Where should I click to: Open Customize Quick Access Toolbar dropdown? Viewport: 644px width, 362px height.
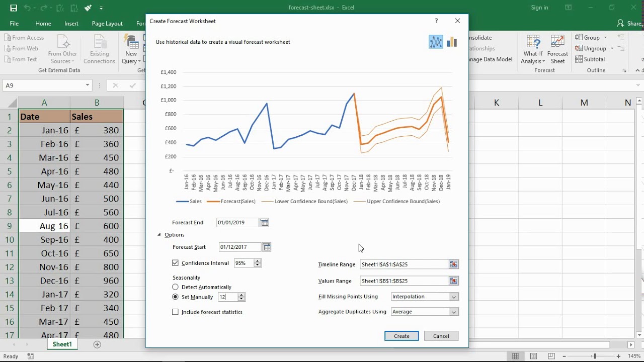101,8
